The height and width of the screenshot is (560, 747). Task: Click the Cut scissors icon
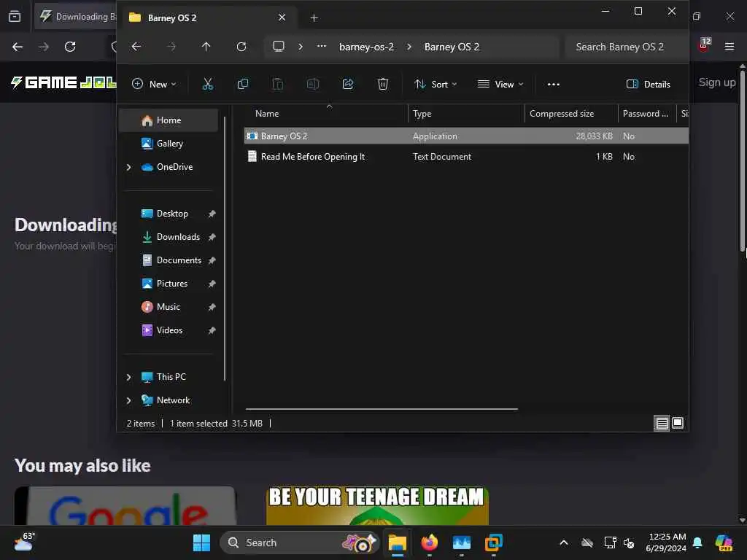coord(208,85)
